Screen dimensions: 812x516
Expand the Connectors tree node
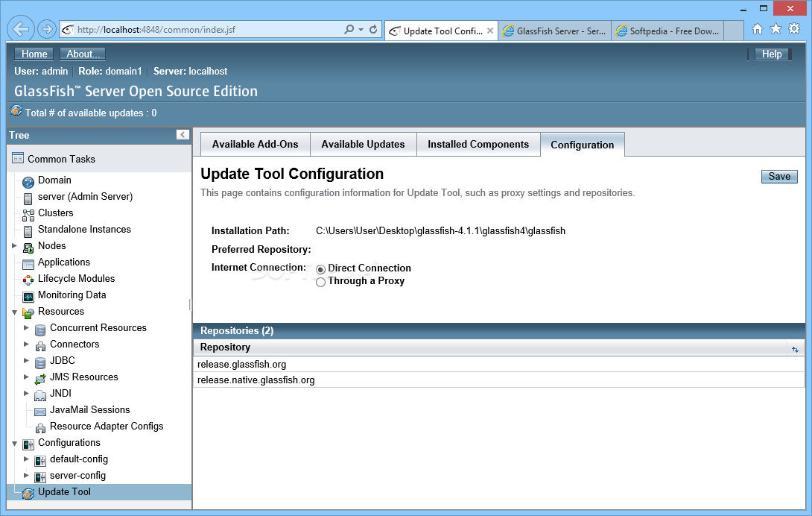point(26,344)
